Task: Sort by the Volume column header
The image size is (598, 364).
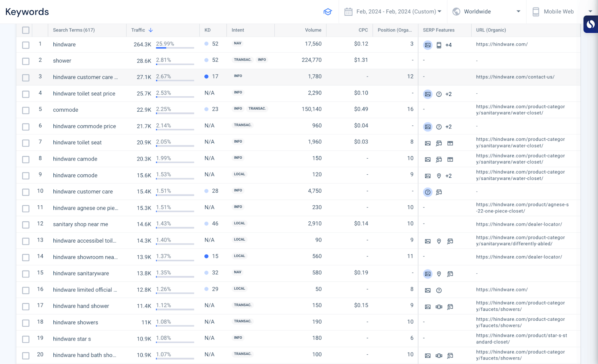Action: coord(313,30)
